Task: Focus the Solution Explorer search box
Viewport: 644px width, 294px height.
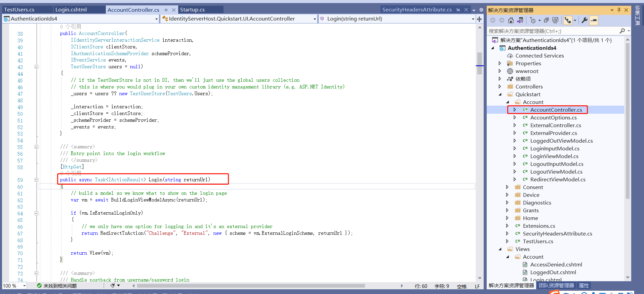Action: (553, 31)
